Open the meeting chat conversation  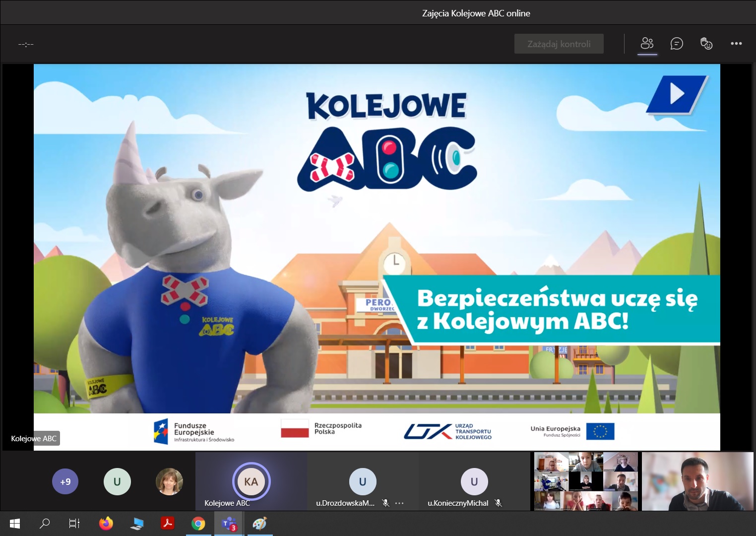tap(677, 44)
